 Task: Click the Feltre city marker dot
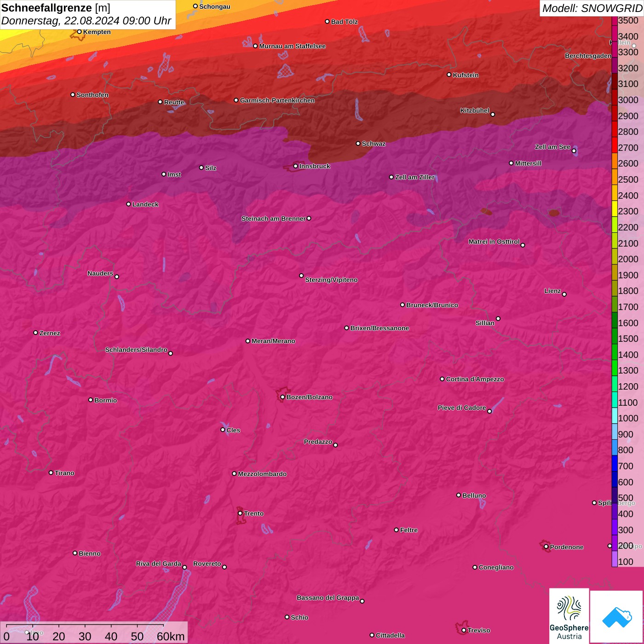point(396,530)
